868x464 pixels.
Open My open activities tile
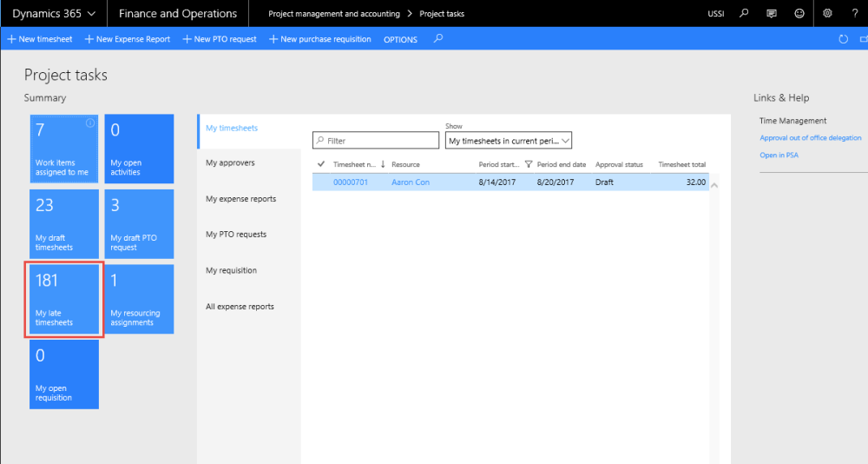pyautogui.click(x=139, y=149)
